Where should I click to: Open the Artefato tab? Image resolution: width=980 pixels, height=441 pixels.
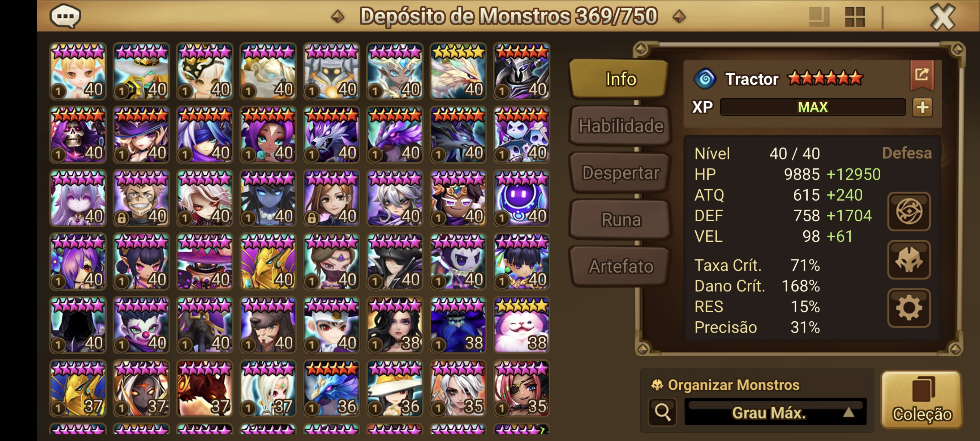click(x=620, y=266)
